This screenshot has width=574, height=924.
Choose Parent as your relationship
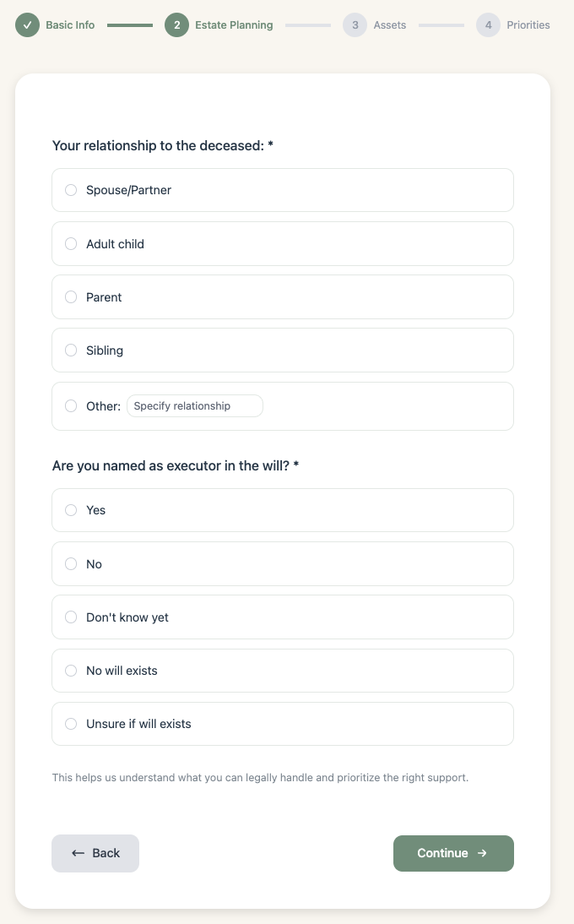point(71,296)
